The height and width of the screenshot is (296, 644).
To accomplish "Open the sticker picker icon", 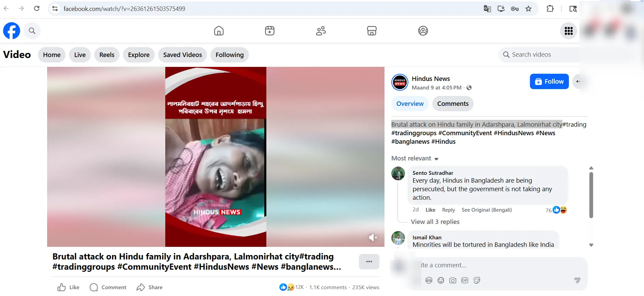I will click(477, 280).
